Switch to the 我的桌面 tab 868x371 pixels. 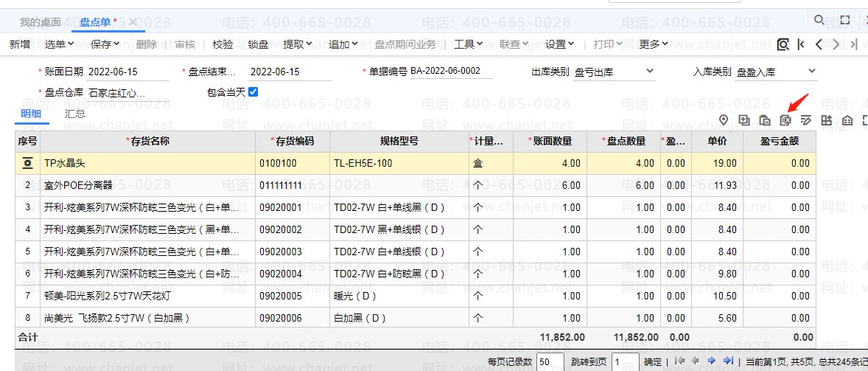tap(41, 22)
